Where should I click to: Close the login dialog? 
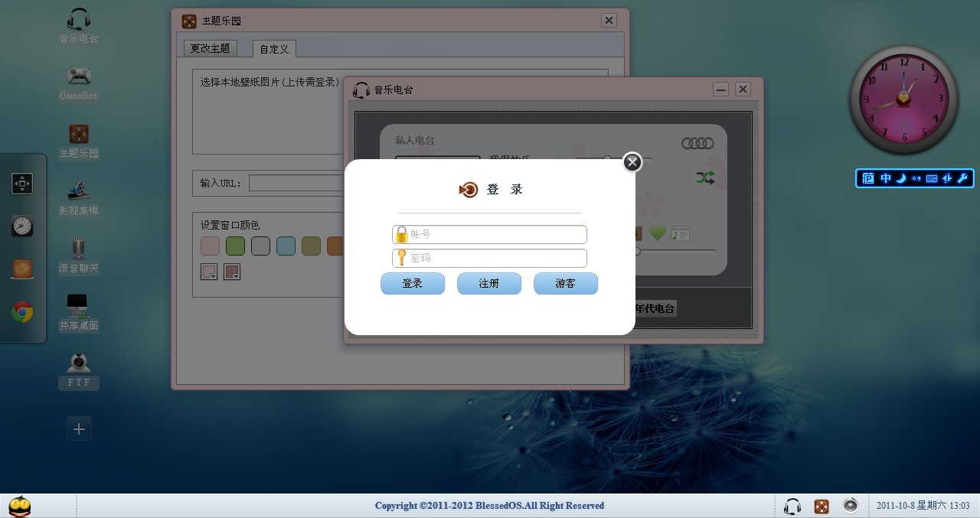[632, 162]
